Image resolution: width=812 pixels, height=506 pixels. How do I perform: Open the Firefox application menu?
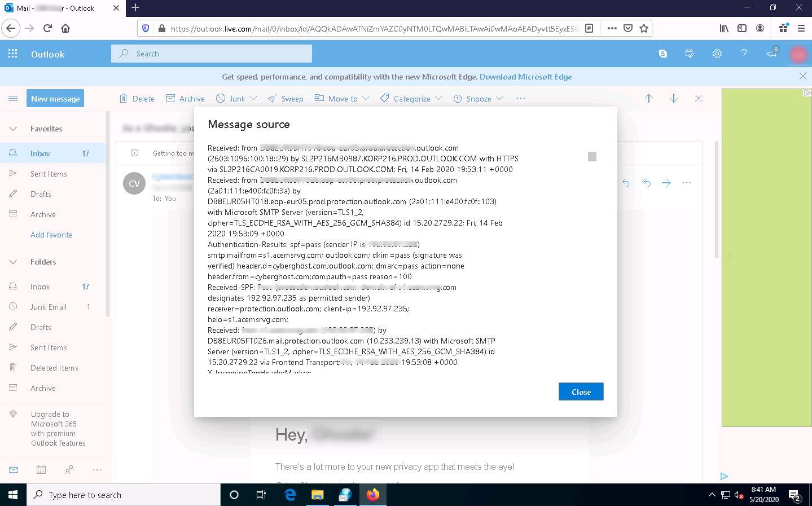801,28
